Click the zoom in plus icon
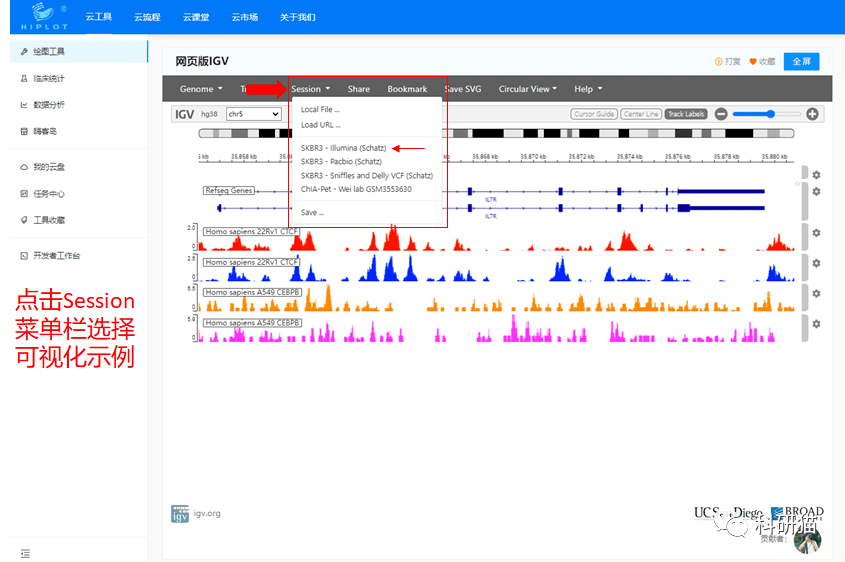 click(x=812, y=114)
